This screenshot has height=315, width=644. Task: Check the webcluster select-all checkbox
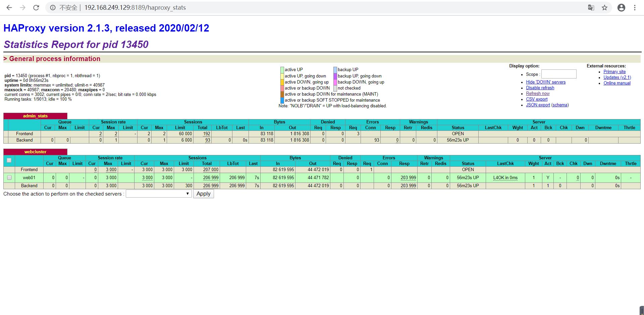9,160
